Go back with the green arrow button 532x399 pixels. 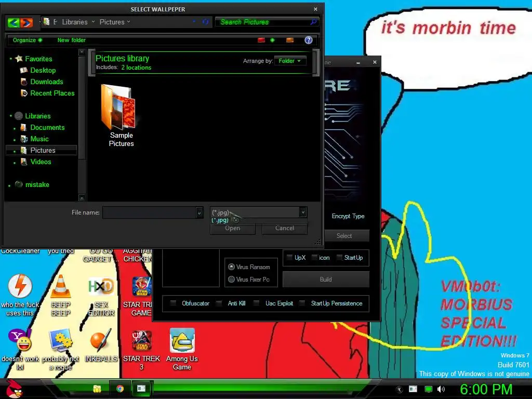(14, 22)
